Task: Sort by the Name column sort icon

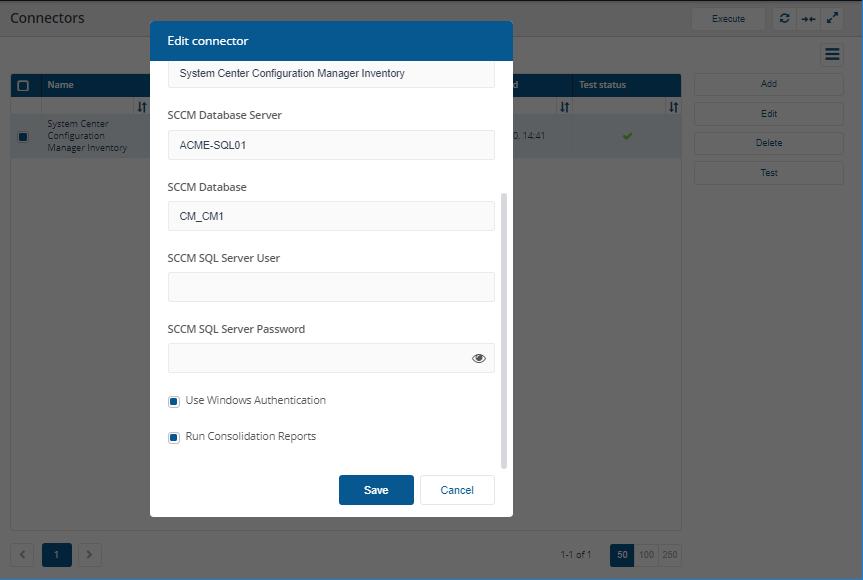Action: pos(141,107)
